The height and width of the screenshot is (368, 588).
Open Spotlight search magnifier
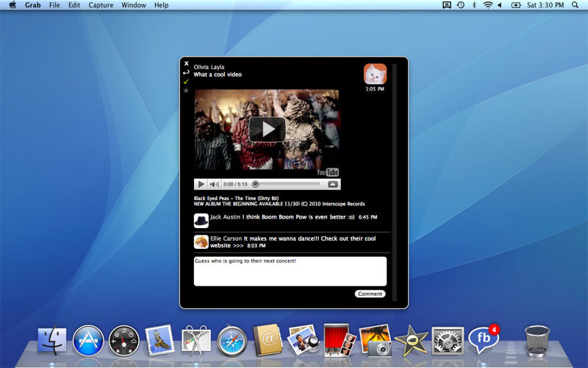575,5
